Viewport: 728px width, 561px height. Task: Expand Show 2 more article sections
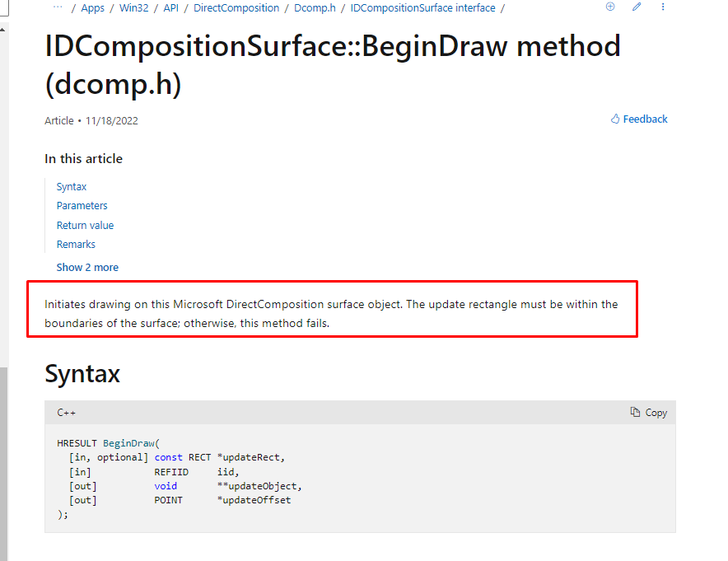(87, 268)
